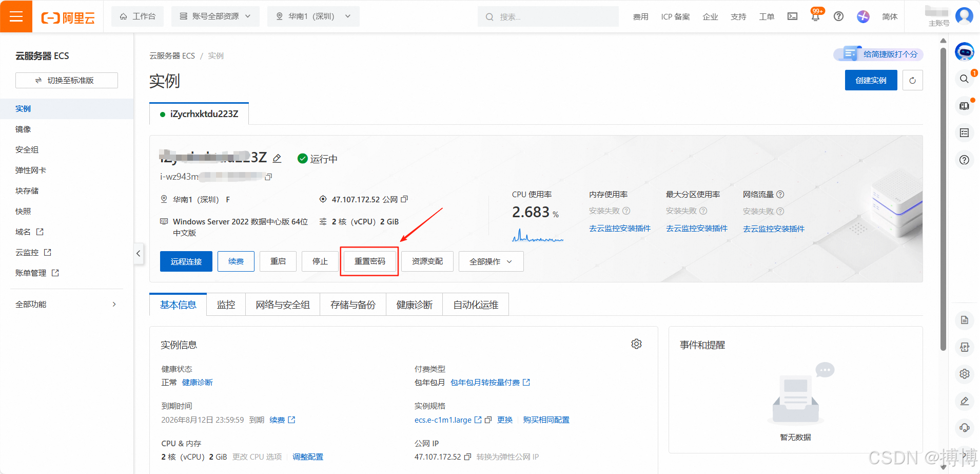
Task: Click the ecs.e-c1m1.large specification link
Action: 442,420
